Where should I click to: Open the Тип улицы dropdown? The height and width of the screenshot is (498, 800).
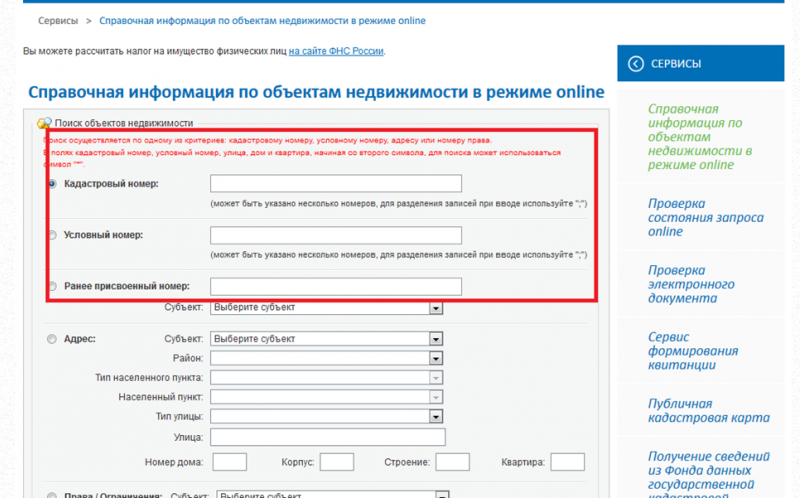click(x=327, y=416)
